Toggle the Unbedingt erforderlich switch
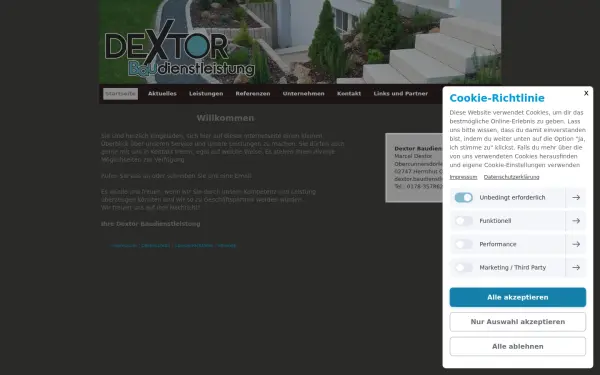 pyautogui.click(x=463, y=197)
